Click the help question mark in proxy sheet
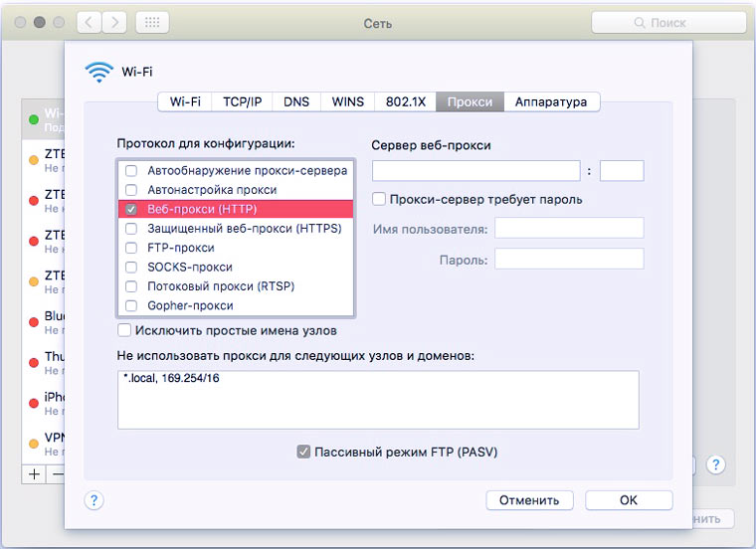The width and height of the screenshot is (756, 549). coord(94,500)
